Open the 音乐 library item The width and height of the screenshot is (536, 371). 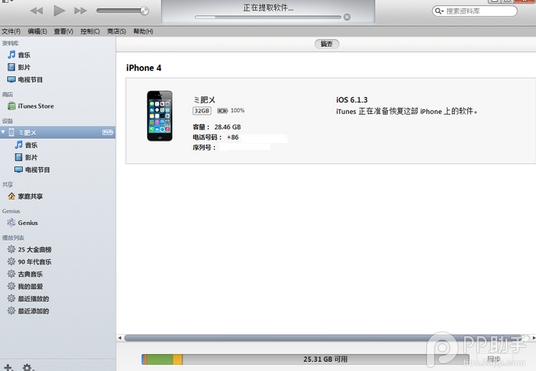click(19, 55)
